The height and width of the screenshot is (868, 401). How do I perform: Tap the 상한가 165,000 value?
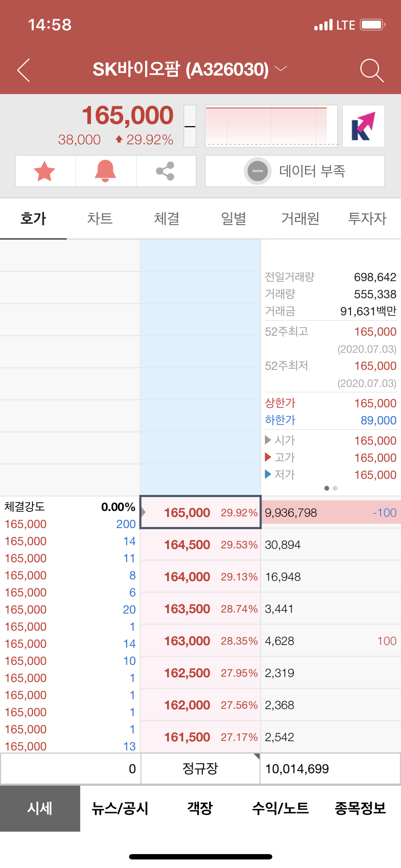tap(375, 403)
